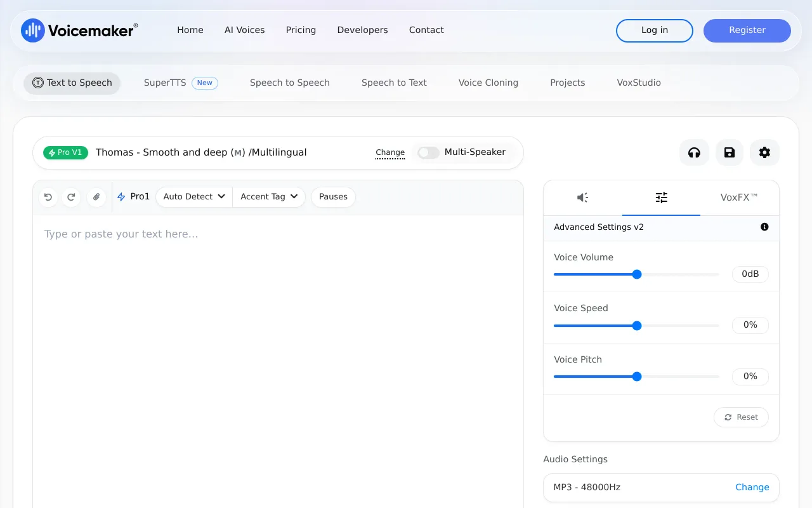Viewport: 812px width, 508px height.
Task: Click the Voice Pitch 0% value field
Action: (750, 377)
